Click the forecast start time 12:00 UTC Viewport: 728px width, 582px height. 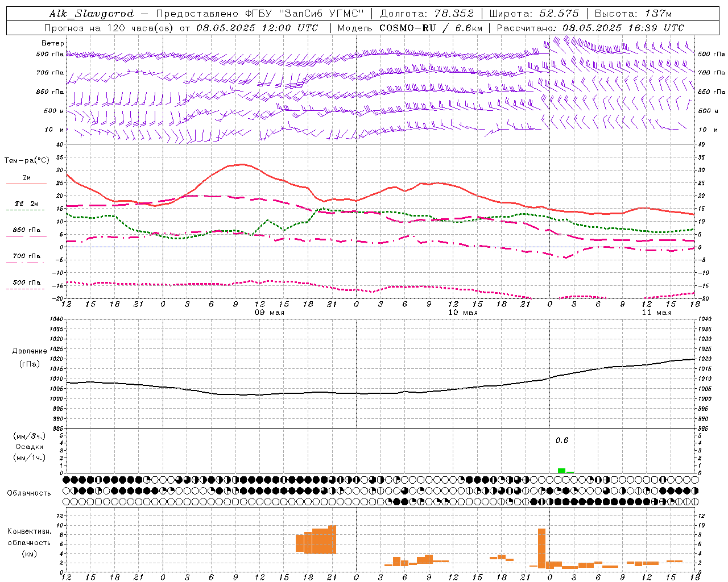[x=289, y=28]
